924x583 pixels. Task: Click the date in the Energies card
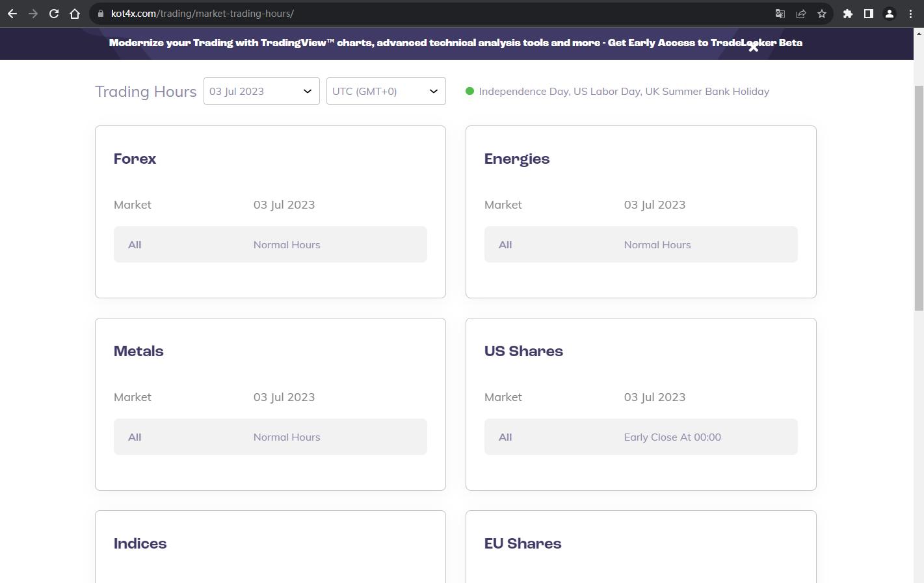(655, 205)
